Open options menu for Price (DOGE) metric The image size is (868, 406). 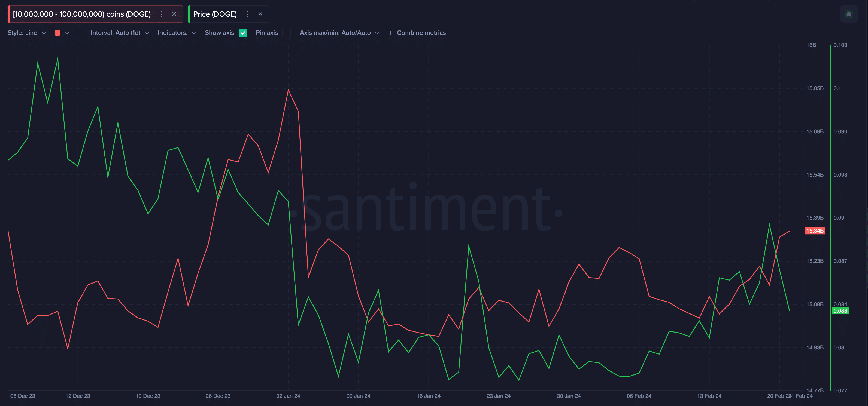click(248, 14)
